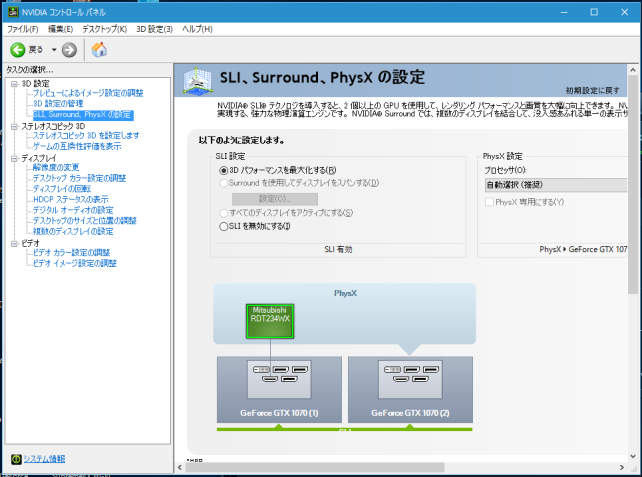Click the SLI PhysX header illustration icon

click(x=198, y=80)
